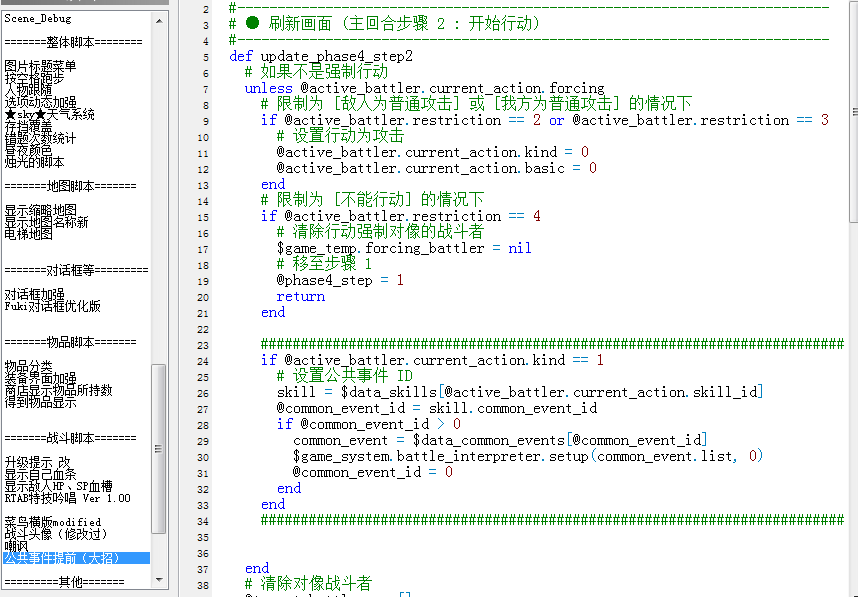Viewport: 858px width, 597px height.
Task: Open the 战斗头像（修改过） script
Action: coord(56,534)
